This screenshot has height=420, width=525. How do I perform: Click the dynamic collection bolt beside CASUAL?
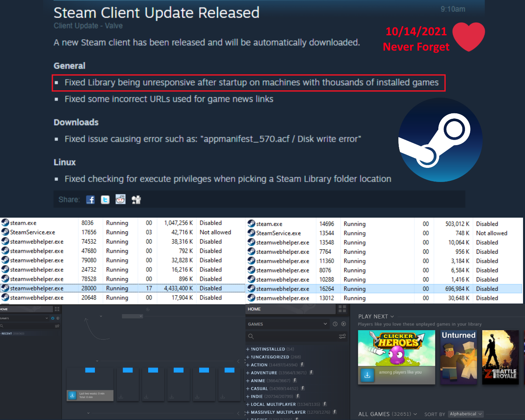pos(303,388)
